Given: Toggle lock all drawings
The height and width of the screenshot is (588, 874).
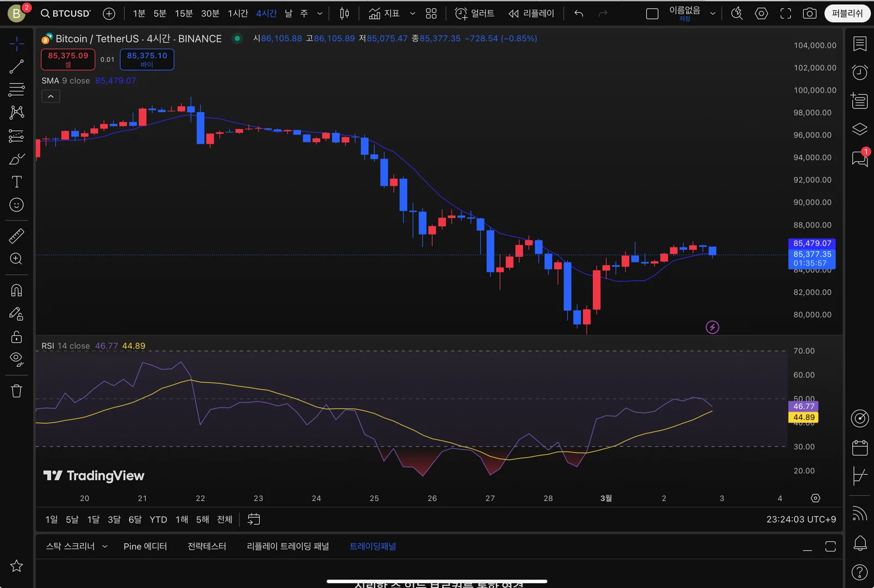Looking at the screenshot, I should pyautogui.click(x=16, y=336).
